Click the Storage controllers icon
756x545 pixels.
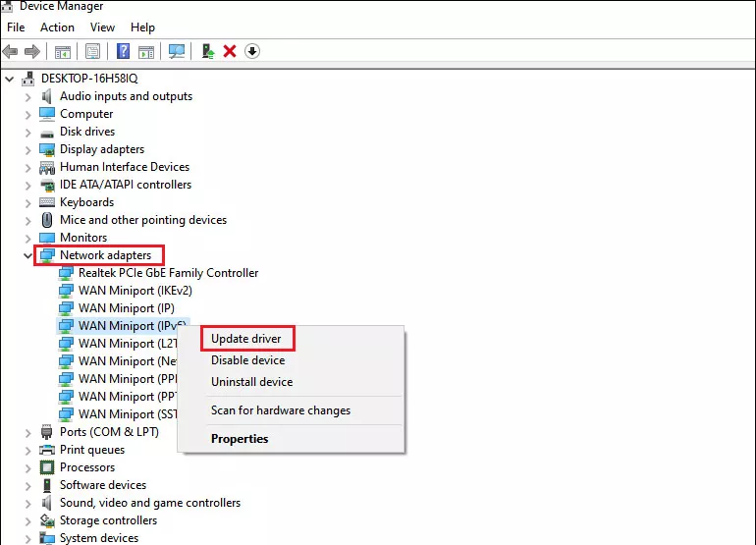47,520
